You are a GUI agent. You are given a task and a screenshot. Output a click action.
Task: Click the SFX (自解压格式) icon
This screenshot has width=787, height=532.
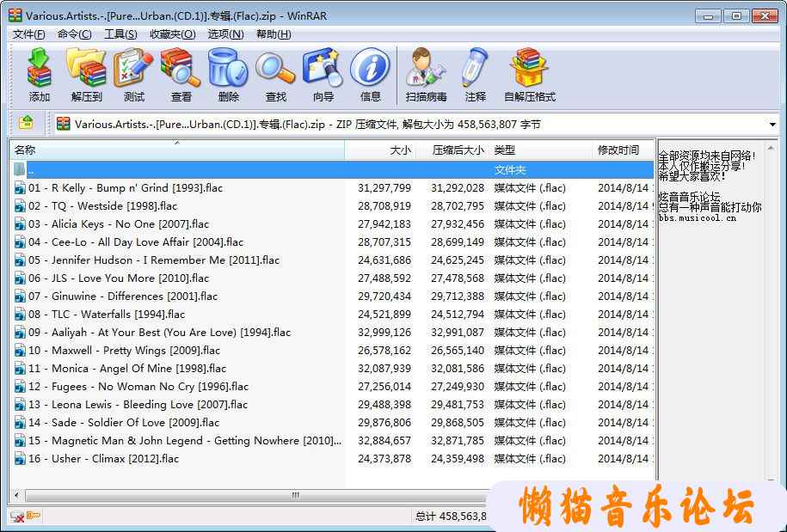pos(530,68)
